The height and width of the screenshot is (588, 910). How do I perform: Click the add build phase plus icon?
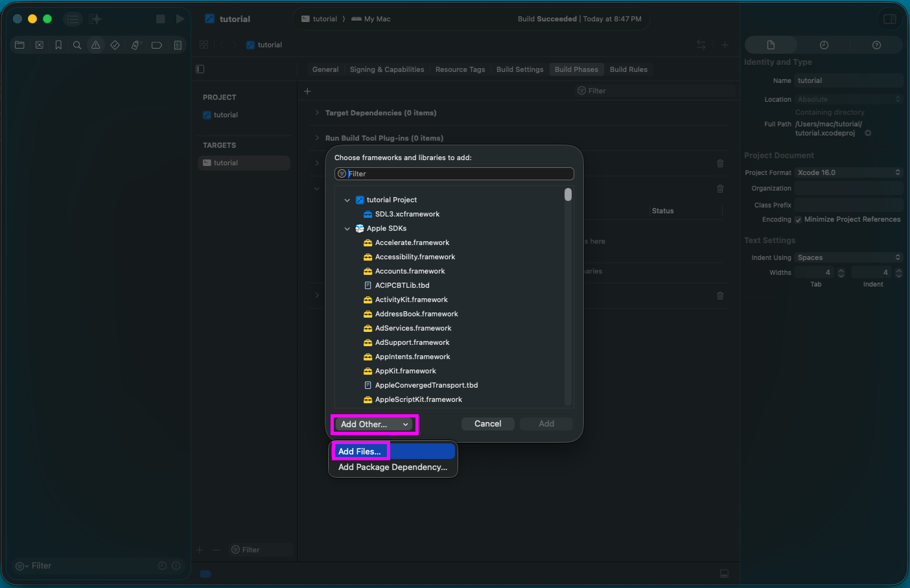click(x=307, y=91)
